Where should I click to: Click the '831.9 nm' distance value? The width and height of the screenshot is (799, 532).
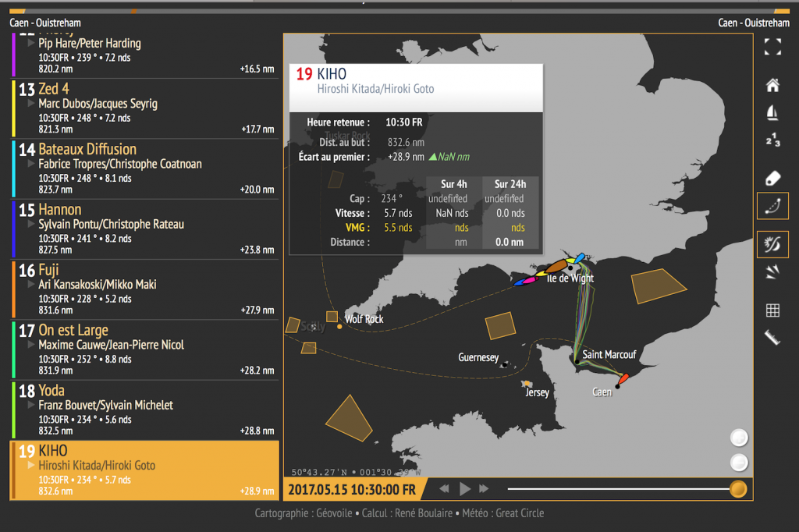click(x=55, y=371)
